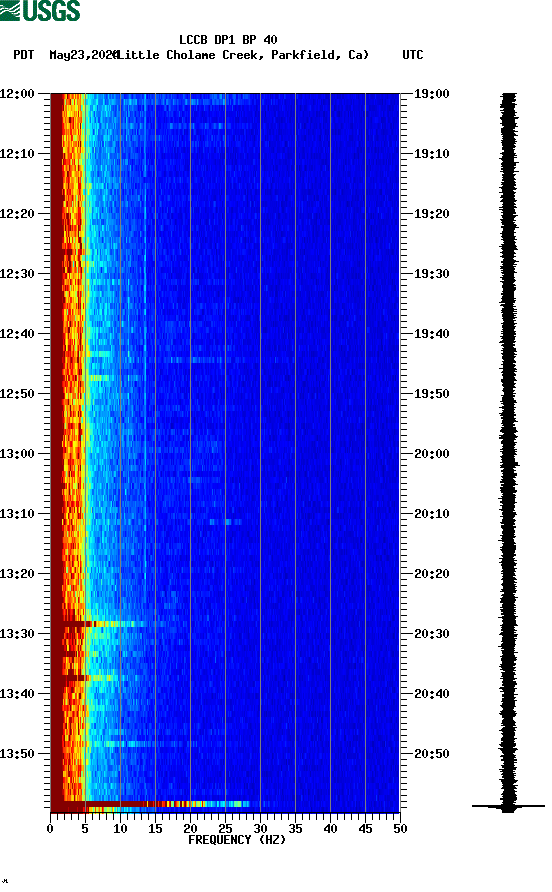Click the USGS logo
552x892 pixels.
coord(40,10)
